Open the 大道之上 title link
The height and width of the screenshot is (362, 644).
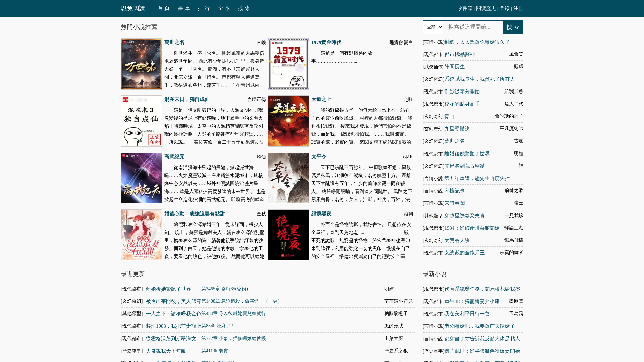pyautogui.click(x=321, y=99)
